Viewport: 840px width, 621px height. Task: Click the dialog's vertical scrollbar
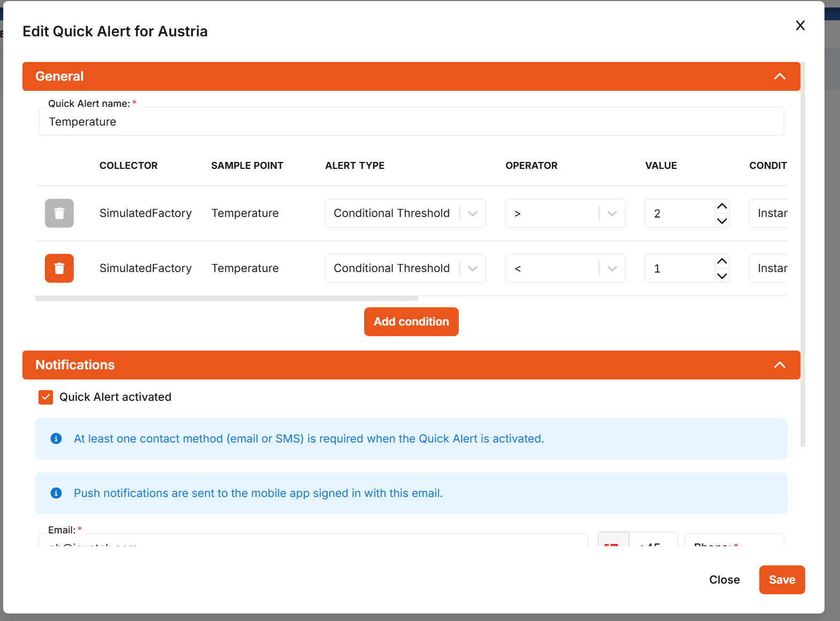(803, 254)
